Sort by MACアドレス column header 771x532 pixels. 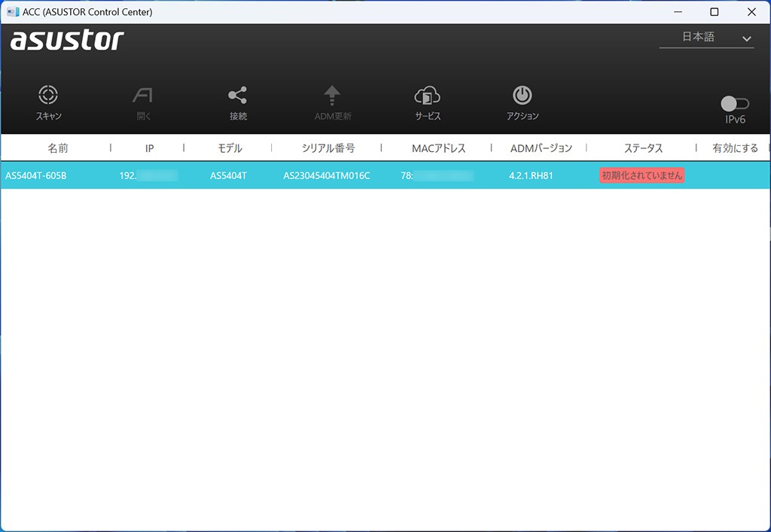point(439,147)
